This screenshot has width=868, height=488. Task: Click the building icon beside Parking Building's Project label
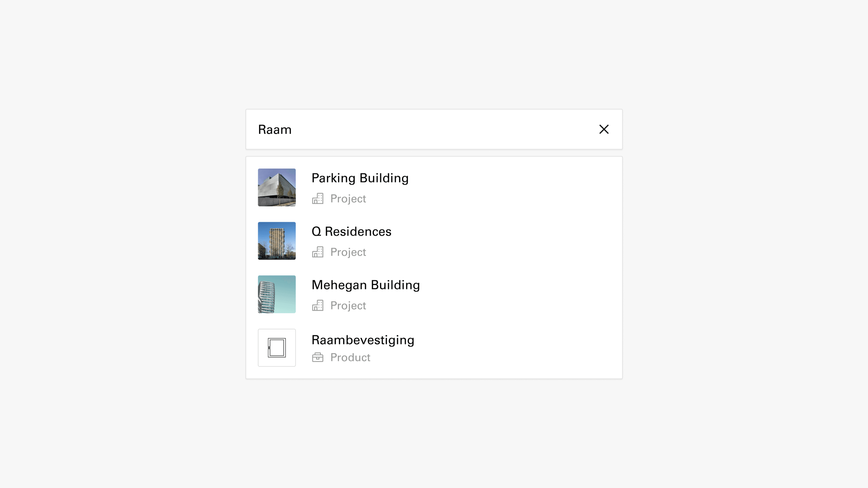[x=317, y=198]
